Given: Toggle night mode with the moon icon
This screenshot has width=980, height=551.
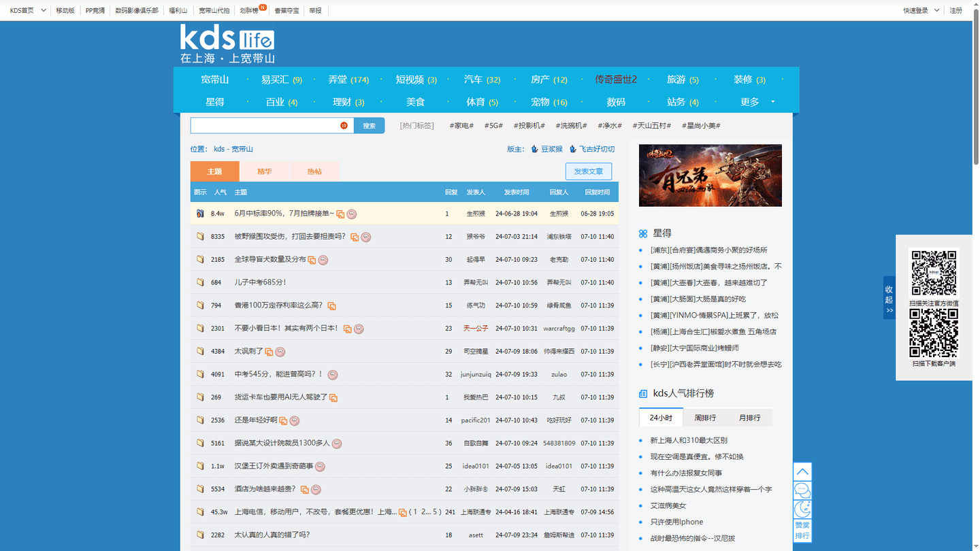Looking at the screenshot, I should tap(802, 510).
